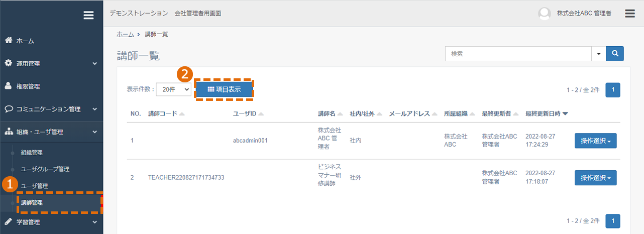The image size is (644, 234).
Task: Open search options dropdown caret
Action: point(599,53)
